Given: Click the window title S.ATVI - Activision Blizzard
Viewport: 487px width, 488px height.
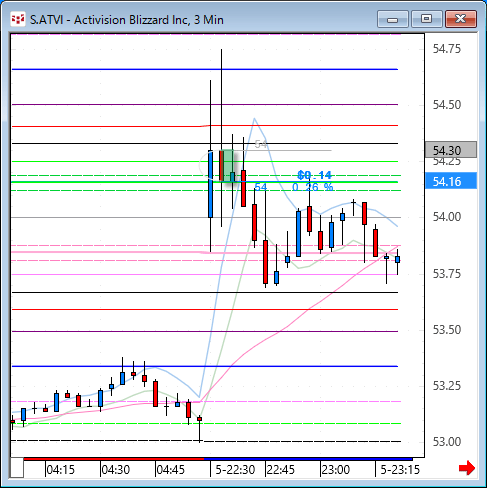Looking at the screenshot, I should (127, 20).
